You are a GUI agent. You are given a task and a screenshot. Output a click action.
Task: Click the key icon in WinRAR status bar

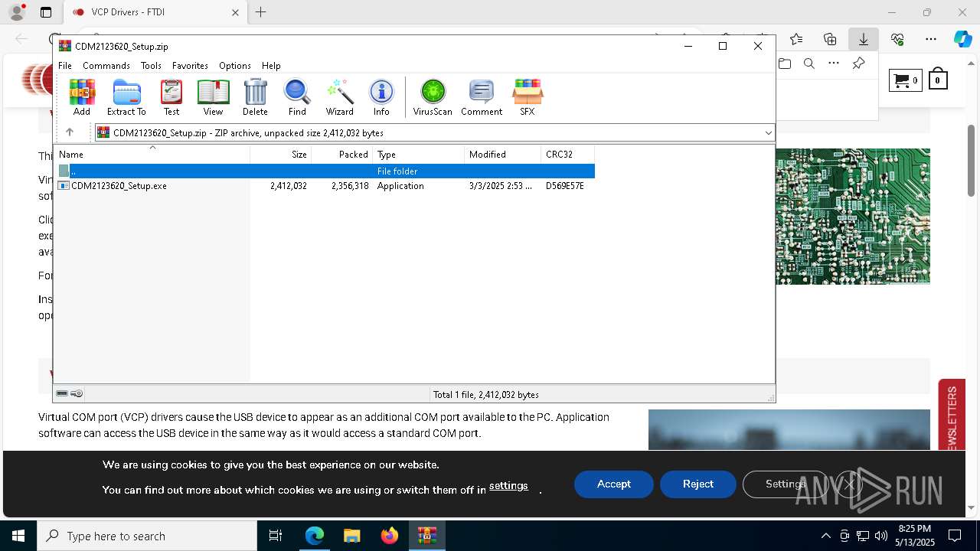(x=77, y=393)
